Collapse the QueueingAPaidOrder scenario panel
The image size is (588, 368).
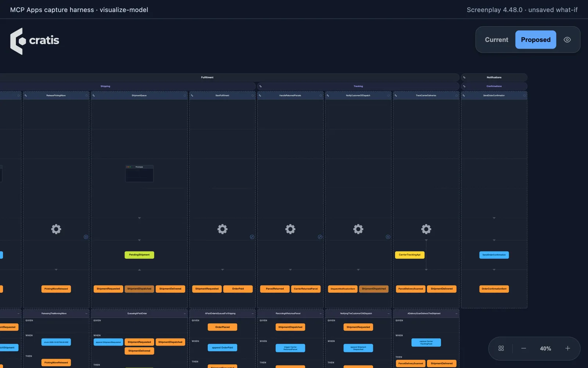[x=185, y=314]
